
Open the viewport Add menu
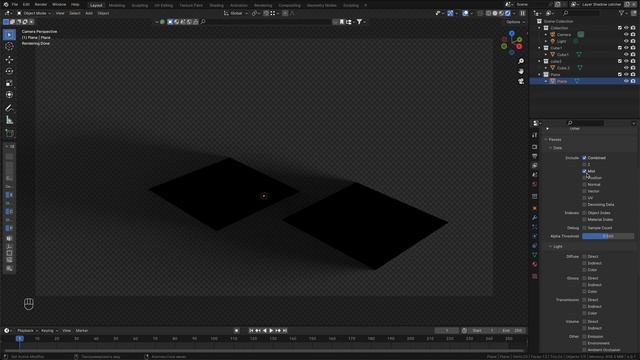coord(89,13)
